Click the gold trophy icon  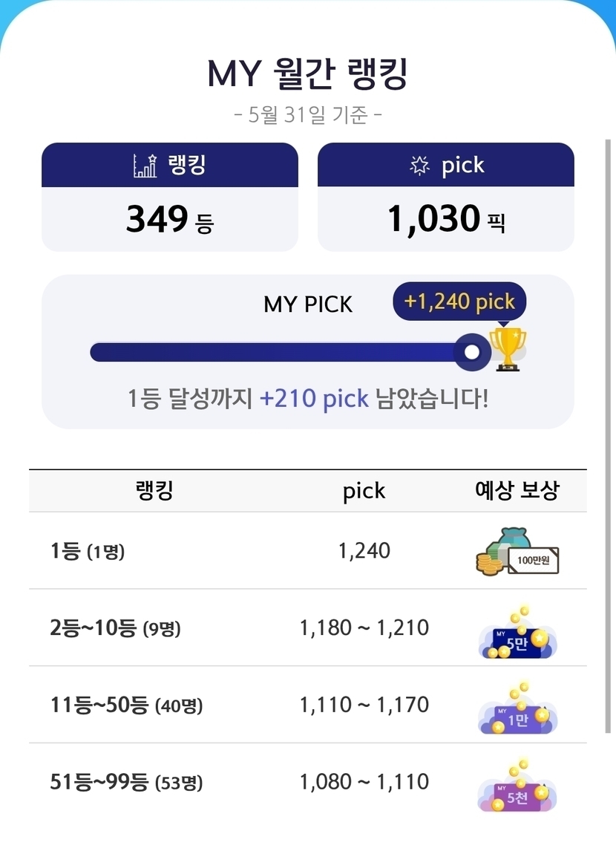coord(508,349)
